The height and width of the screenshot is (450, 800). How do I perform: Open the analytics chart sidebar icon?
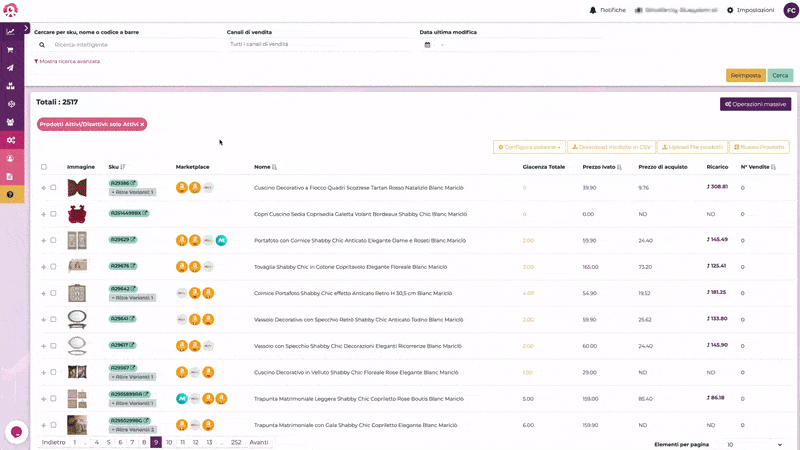click(x=10, y=31)
